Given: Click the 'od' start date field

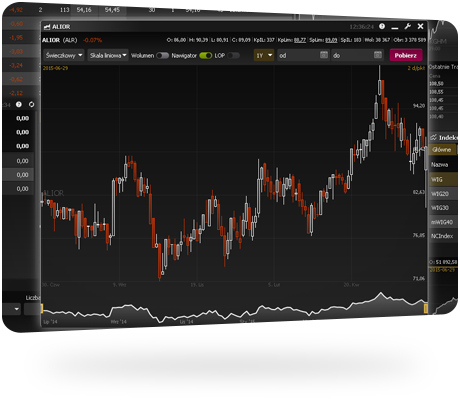Looking at the screenshot, I should [x=303, y=55].
